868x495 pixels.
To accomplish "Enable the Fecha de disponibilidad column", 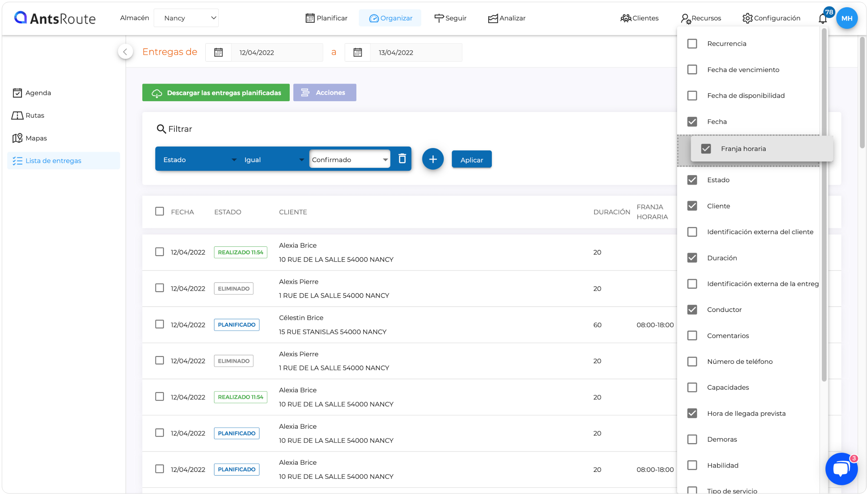I will coord(692,95).
